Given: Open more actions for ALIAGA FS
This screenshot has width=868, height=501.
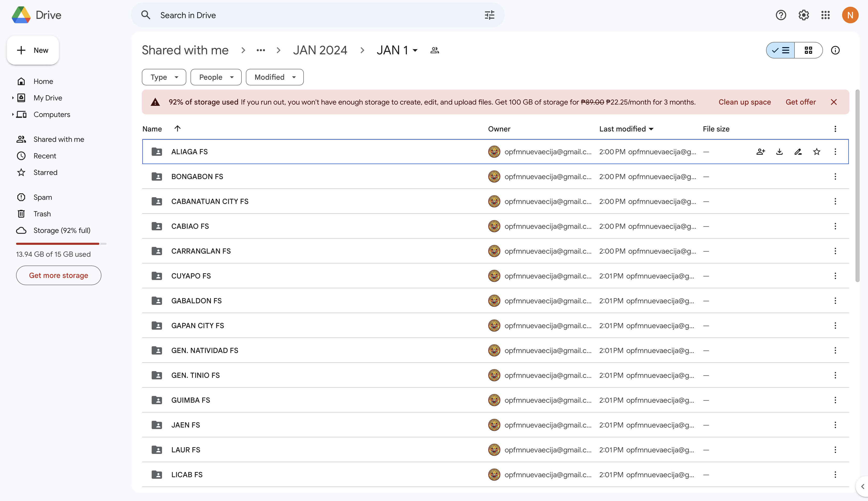Looking at the screenshot, I should pos(835,152).
